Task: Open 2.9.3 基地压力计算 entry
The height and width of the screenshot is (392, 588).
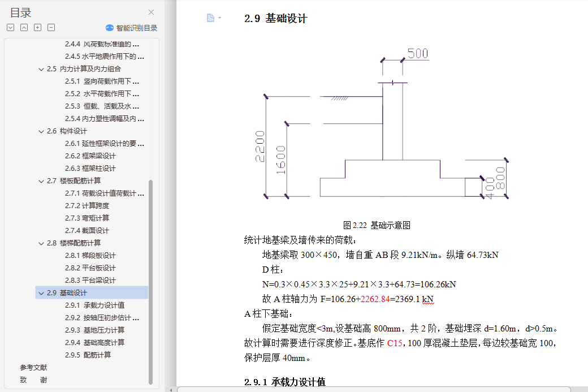Action: coord(95,330)
